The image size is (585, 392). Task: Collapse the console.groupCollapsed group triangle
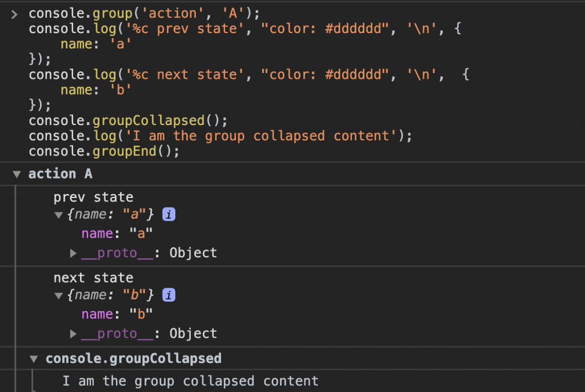(34, 359)
